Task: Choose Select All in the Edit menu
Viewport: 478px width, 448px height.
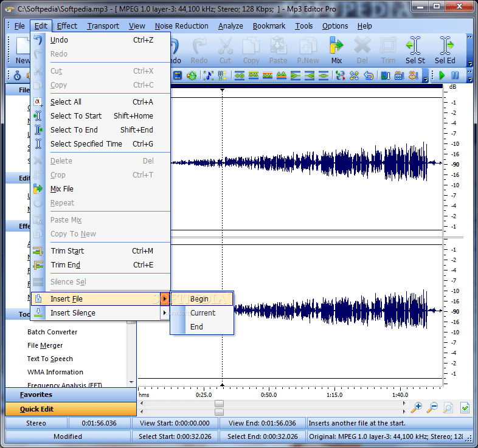Action: tap(100, 102)
